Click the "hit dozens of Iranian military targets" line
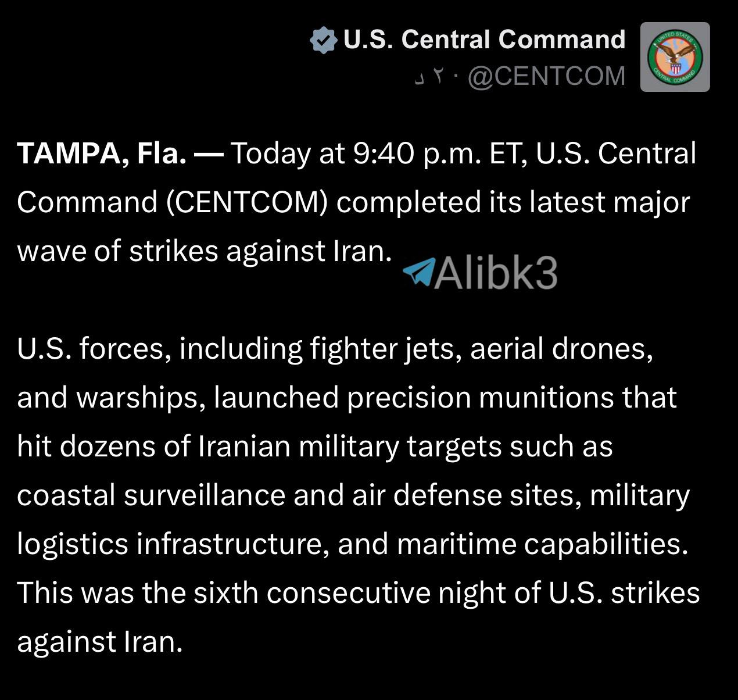 click(x=315, y=447)
